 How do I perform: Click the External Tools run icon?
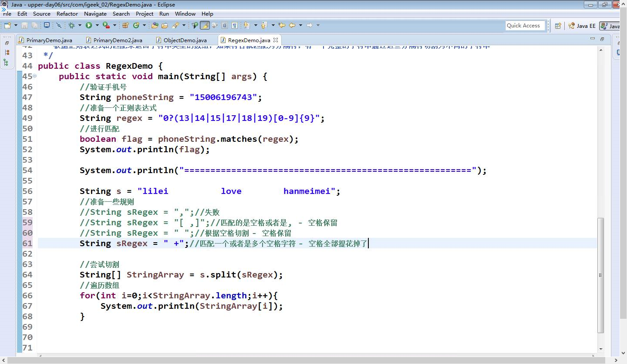(106, 25)
